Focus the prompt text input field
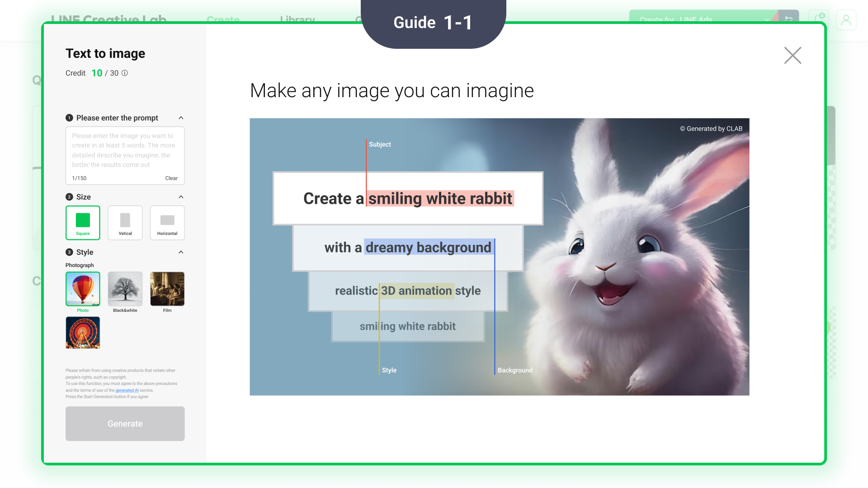 tap(125, 150)
